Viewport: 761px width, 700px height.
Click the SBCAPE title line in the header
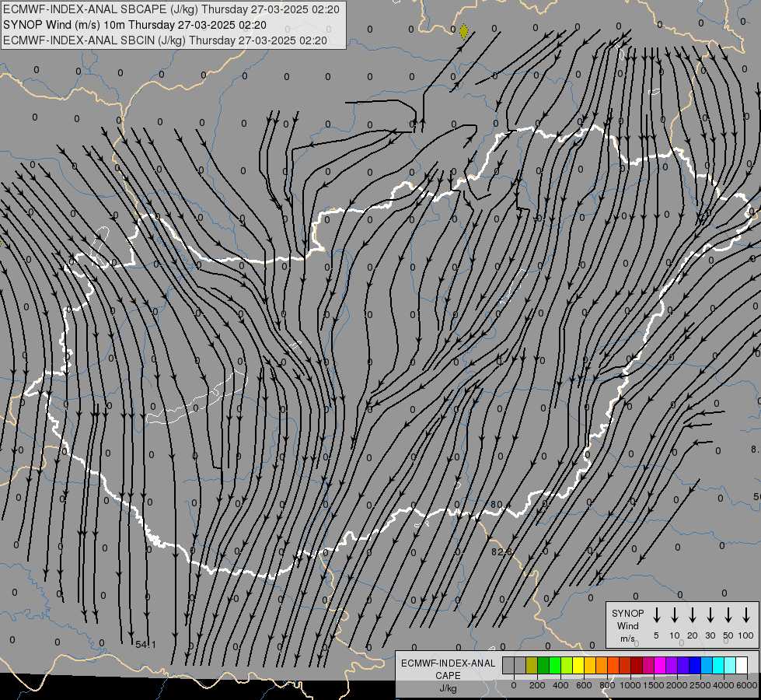171,9
